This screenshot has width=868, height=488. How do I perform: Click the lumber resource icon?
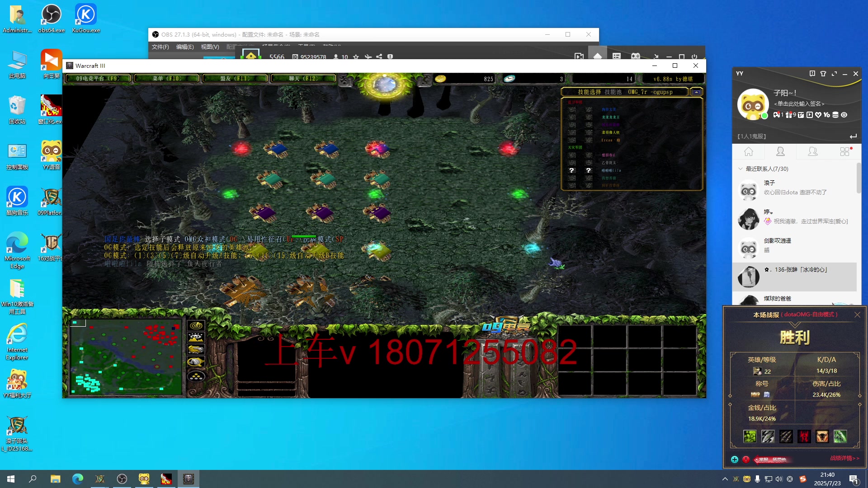(509, 79)
